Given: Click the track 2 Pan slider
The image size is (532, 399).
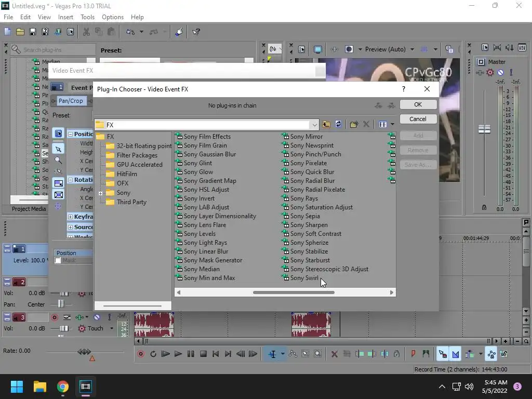Looking at the screenshot, I should tap(61, 303).
